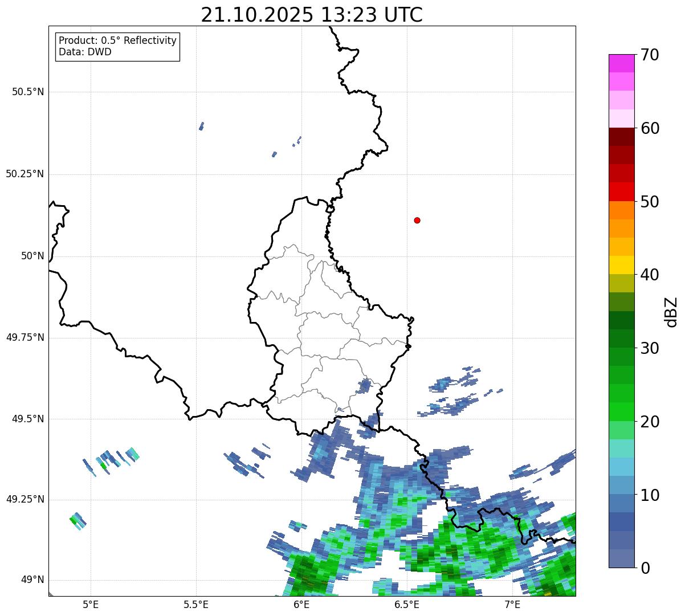Click the colorbar tick label 60
This screenshot has height=616, width=685.
coord(650,128)
